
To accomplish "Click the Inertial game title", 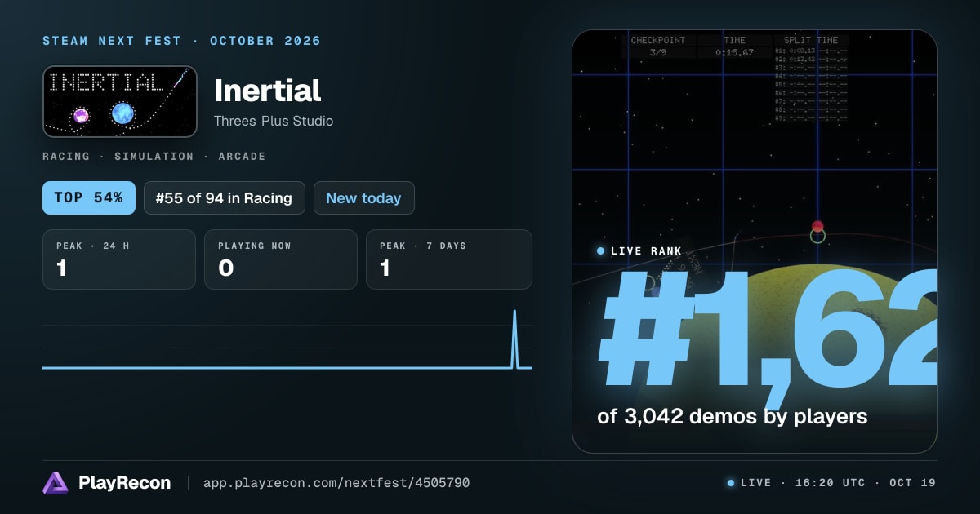I will [x=268, y=90].
